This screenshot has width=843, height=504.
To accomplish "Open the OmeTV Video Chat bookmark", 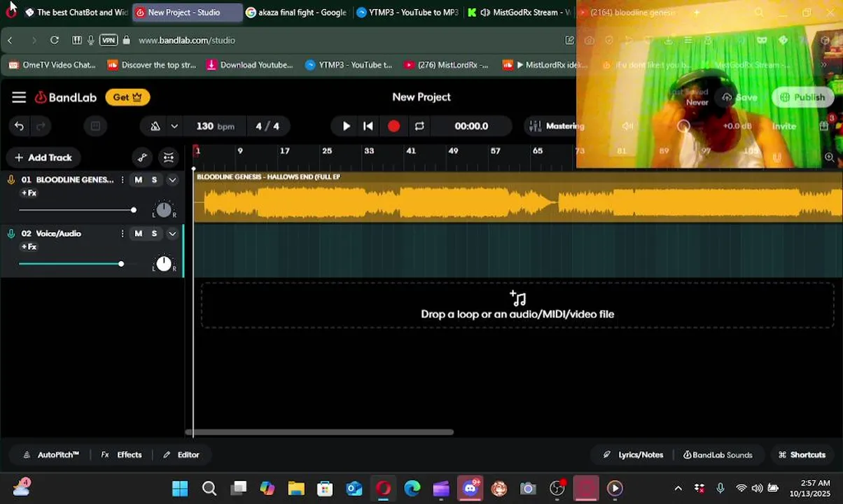I will [53, 65].
